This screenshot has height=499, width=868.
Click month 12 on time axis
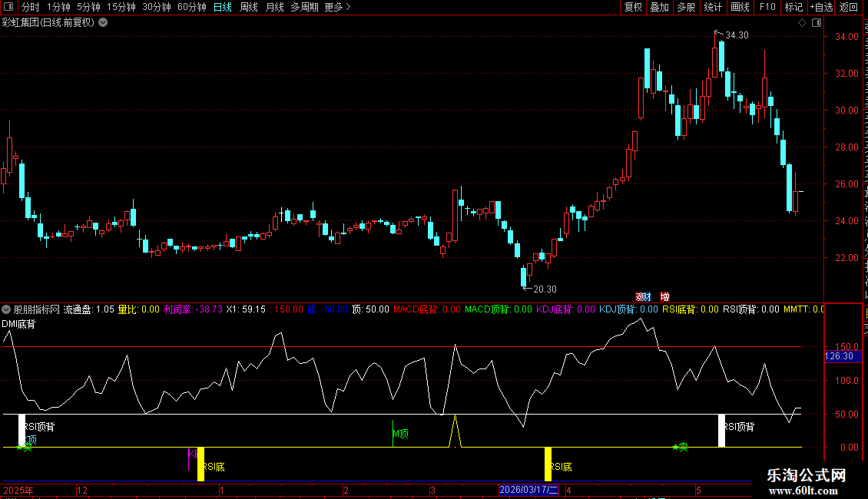tap(82, 490)
